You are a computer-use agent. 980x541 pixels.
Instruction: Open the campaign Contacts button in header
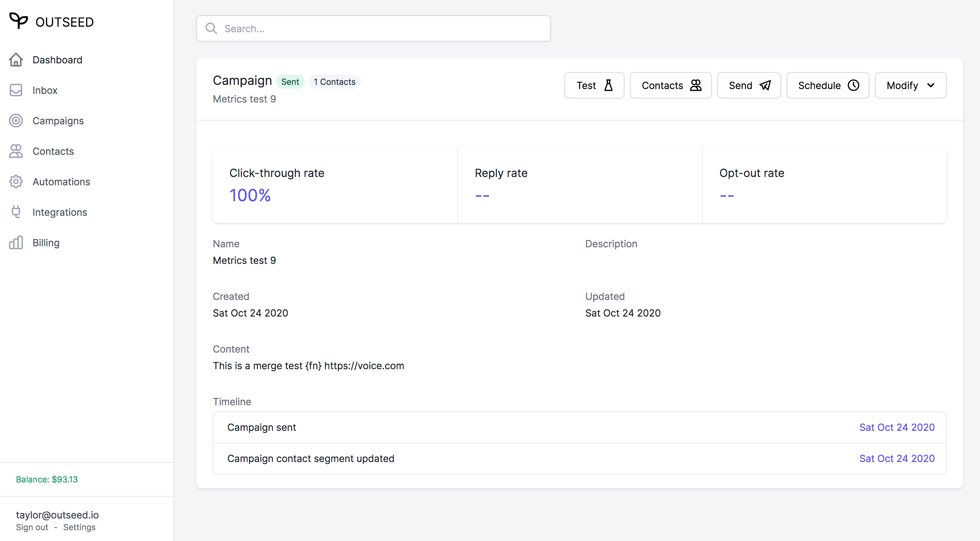[x=670, y=85]
